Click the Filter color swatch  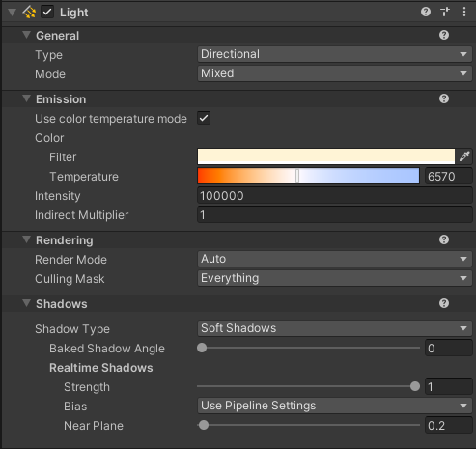(x=326, y=156)
